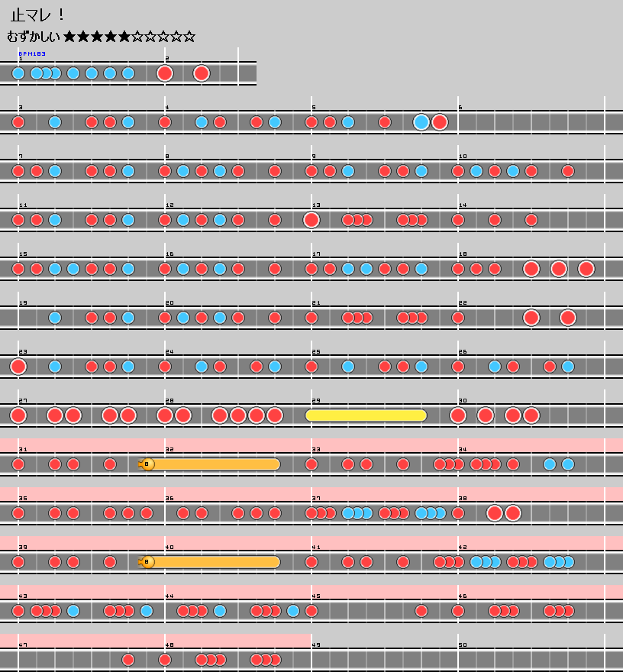This screenshot has width=623, height=672.
Task: Select the first large red note in measure 2
Action: [x=165, y=73]
